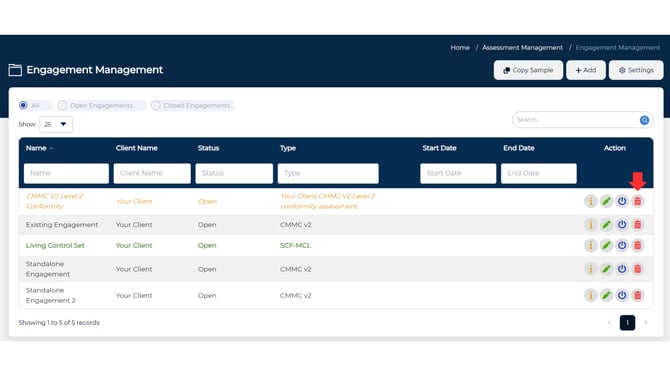Select the Closed Engagements filter

coord(156,105)
